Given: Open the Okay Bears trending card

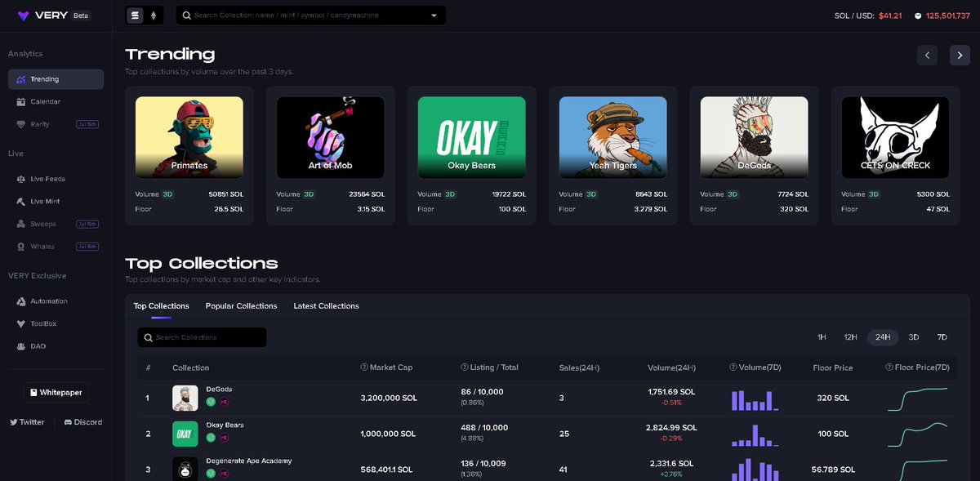Looking at the screenshot, I should pyautogui.click(x=472, y=155).
